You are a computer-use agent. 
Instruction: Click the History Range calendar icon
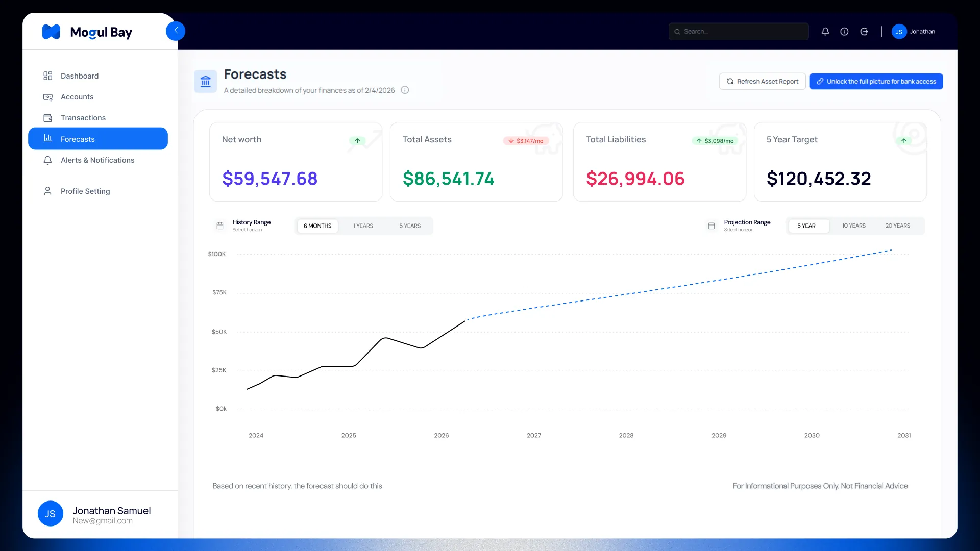click(220, 226)
